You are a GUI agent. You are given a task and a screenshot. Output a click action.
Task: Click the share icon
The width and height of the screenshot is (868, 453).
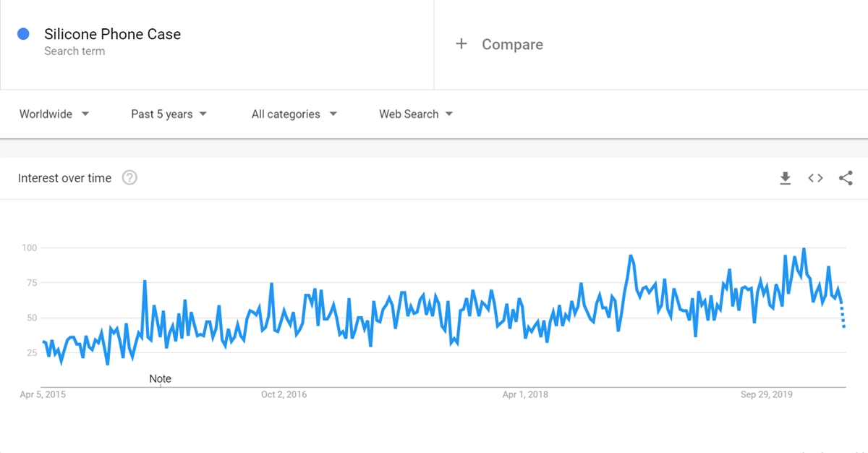coord(846,179)
